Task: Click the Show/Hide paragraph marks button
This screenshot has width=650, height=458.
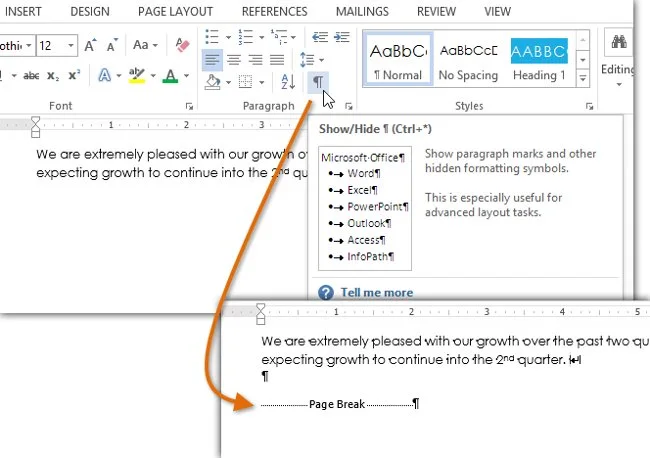Action: pos(318,82)
